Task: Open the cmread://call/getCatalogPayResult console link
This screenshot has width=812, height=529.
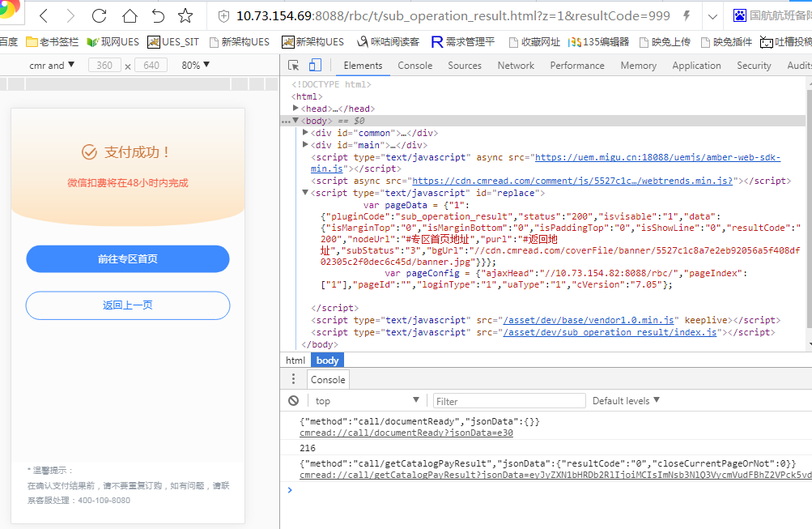Action: [555, 475]
